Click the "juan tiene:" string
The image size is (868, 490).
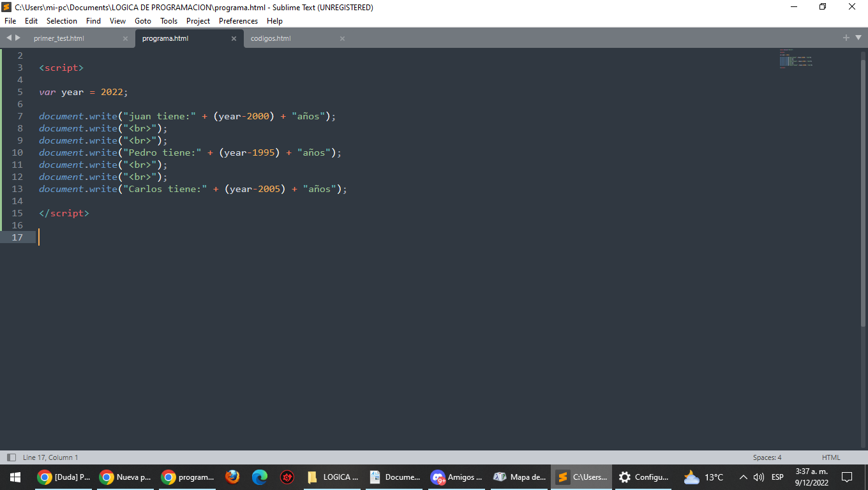[160, 116]
